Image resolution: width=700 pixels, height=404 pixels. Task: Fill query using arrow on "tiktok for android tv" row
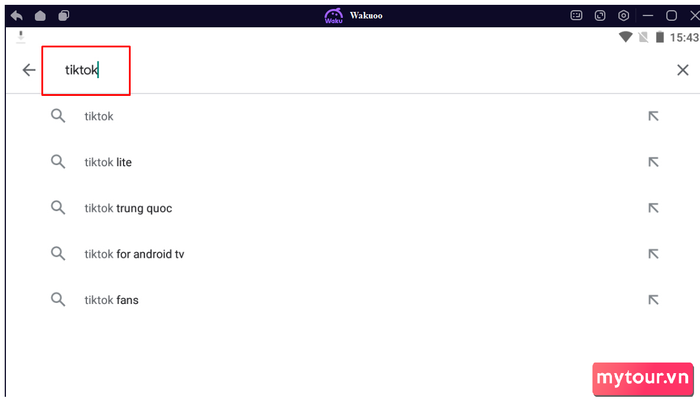(653, 254)
